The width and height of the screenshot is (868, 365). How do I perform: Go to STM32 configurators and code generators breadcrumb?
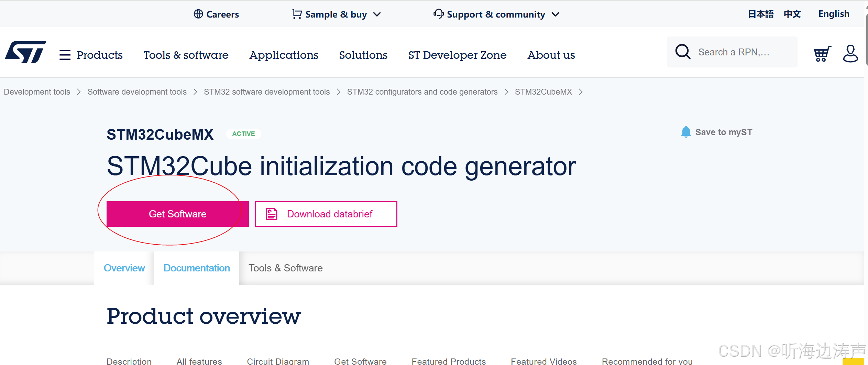pos(422,92)
